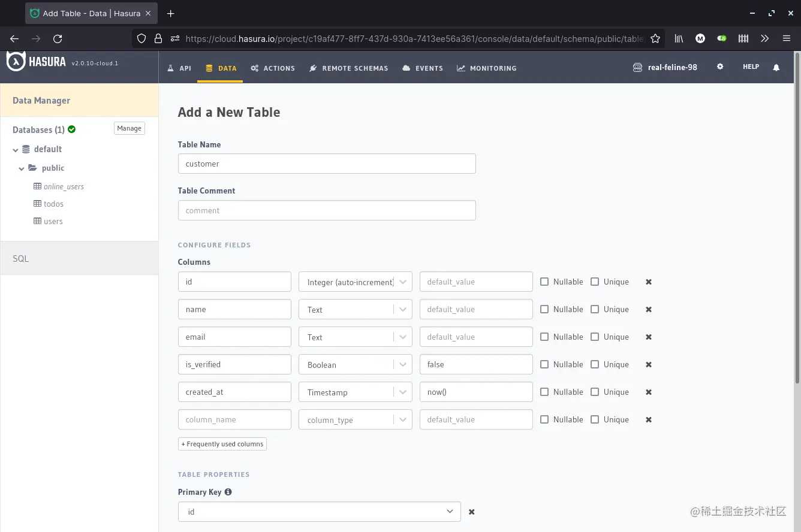This screenshot has height=532, width=801.
Task: Click the Table Comment input field
Action: [327, 210]
